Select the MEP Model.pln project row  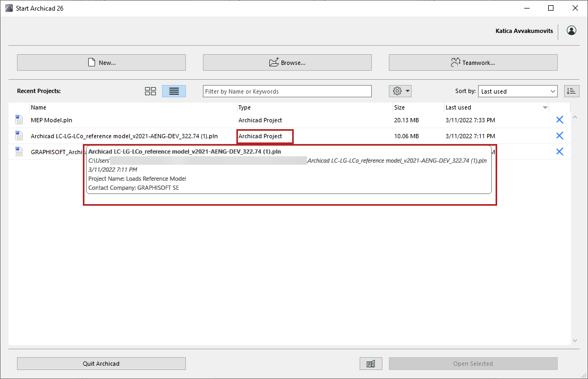289,120
